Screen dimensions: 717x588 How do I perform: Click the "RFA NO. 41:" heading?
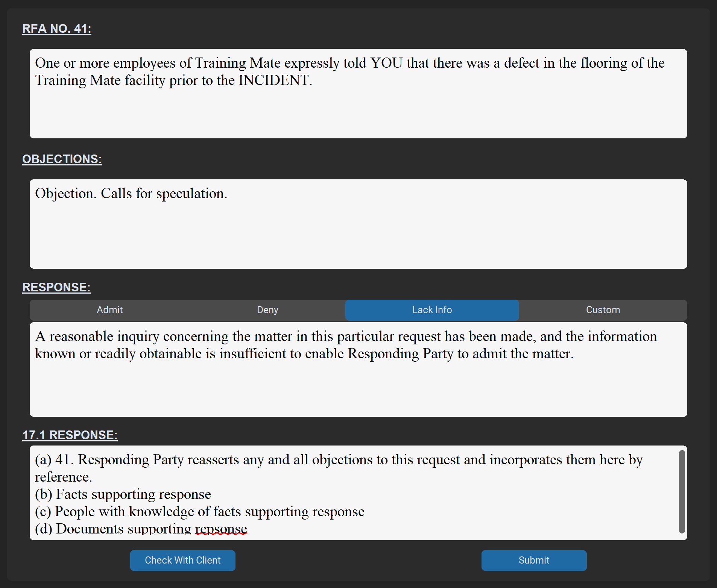[57, 29]
